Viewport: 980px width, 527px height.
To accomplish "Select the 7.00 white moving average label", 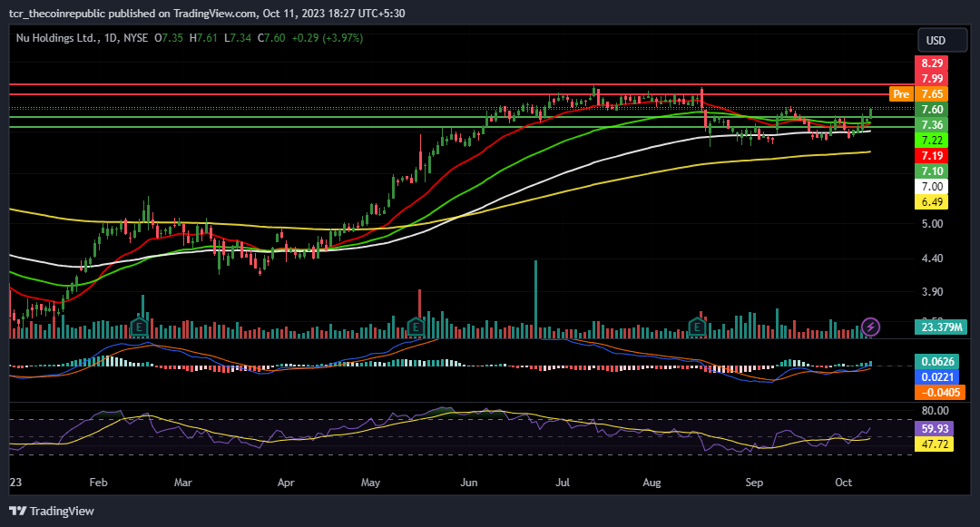I will click(x=932, y=187).
